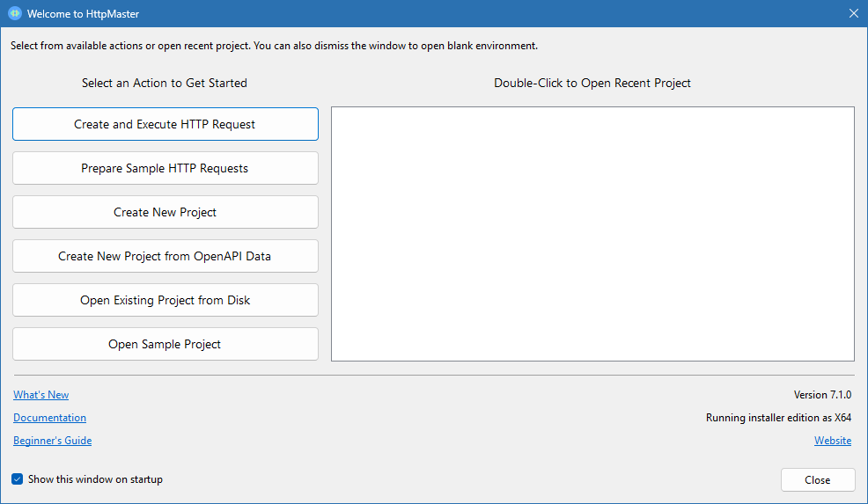Open Sample Project
868x504 pixels.
click(x=165, y=344)
